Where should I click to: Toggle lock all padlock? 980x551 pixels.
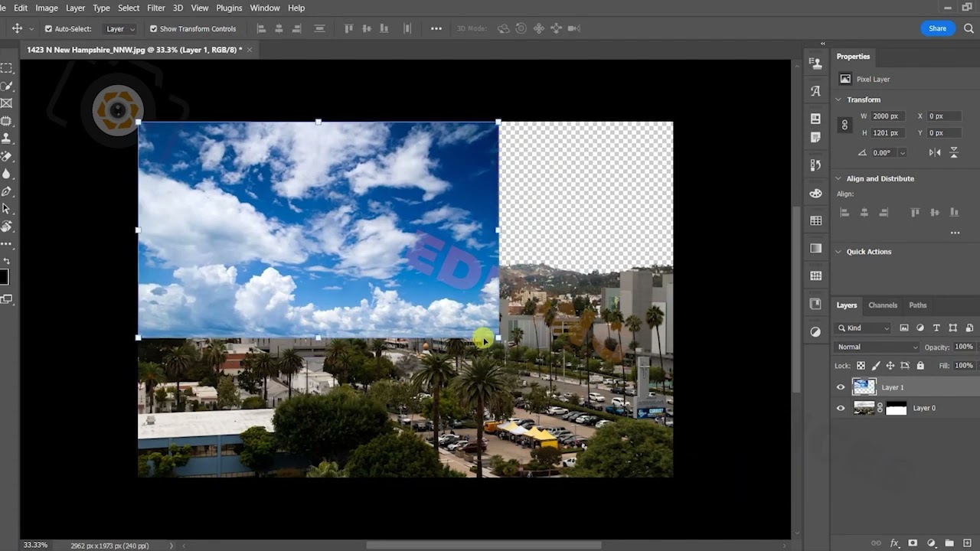919,366
